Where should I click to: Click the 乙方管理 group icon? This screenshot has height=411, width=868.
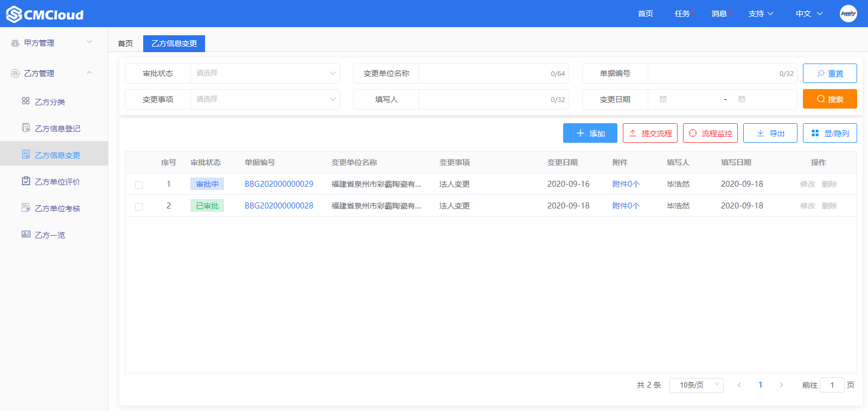(x=15, y=73)
